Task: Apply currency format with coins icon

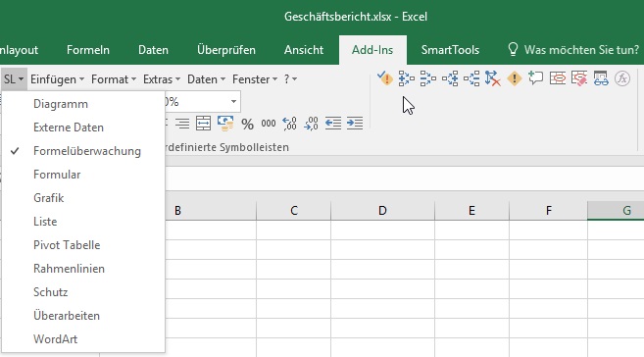Action: (x=225, y=124)
